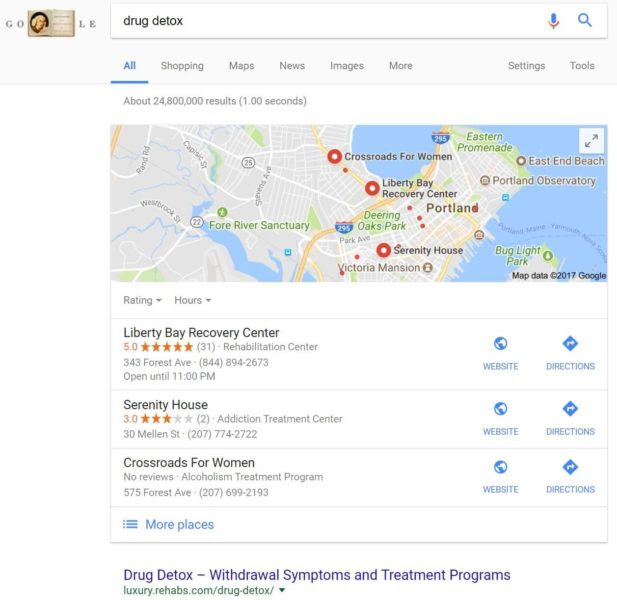617x600 pixels.
Task: Click the voice search microphone icon
Action: (553, 21)
